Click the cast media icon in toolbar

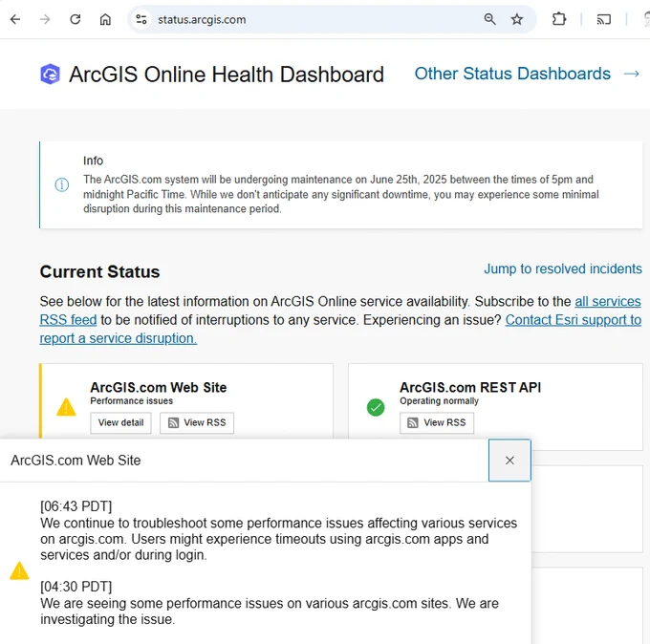603,19
